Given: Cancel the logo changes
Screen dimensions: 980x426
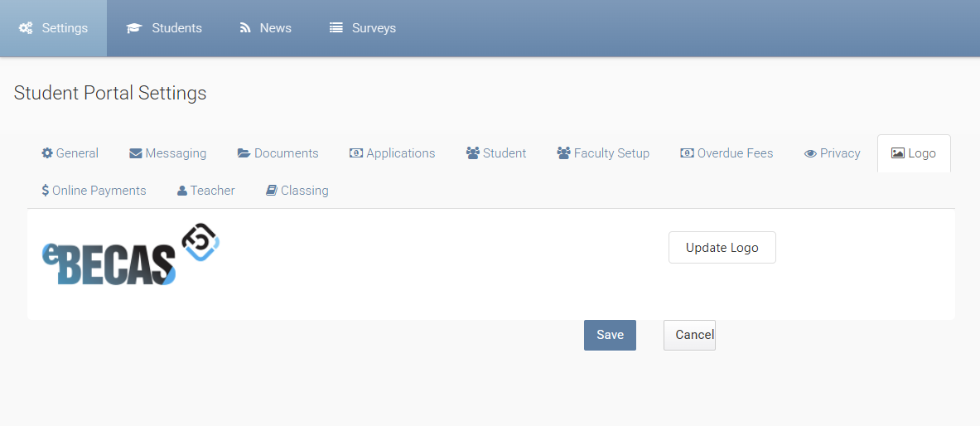Looking at the screenshot, I should click(689, 336).
